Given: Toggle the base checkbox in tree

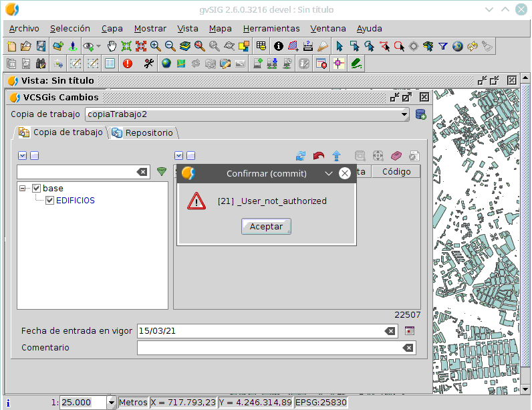Looking at the screenshot, I should (36, 188).
